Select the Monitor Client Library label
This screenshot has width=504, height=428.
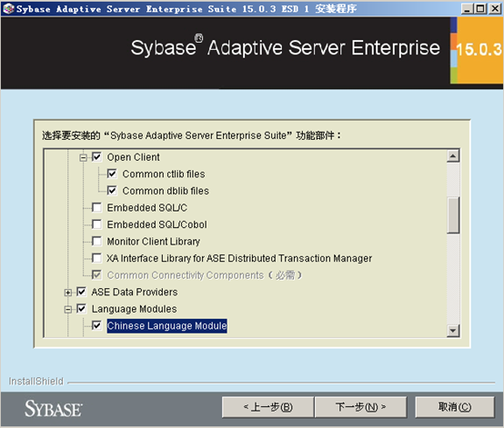(154, 242)
